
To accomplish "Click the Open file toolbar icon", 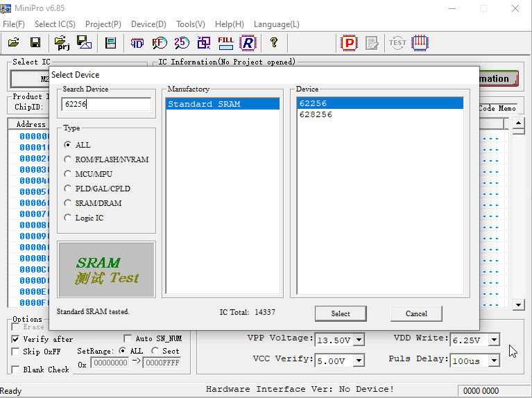I will pyautogui.click(x=14, y=43).
